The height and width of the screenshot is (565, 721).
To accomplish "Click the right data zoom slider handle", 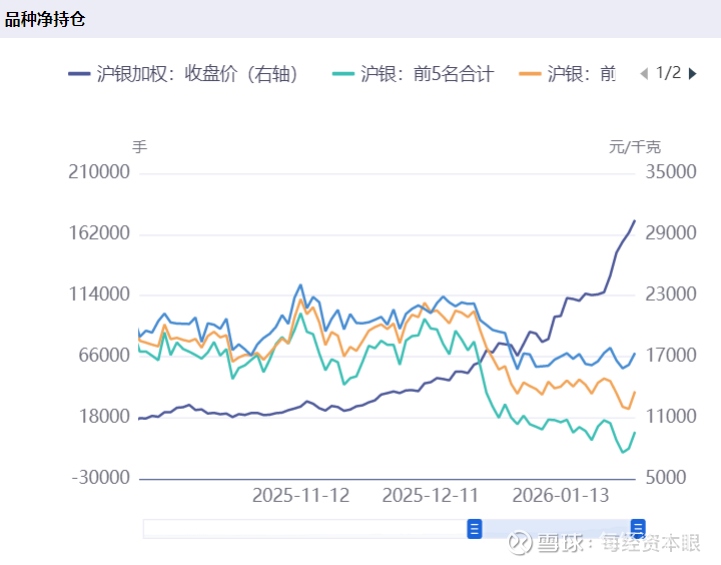I will 638,528.
